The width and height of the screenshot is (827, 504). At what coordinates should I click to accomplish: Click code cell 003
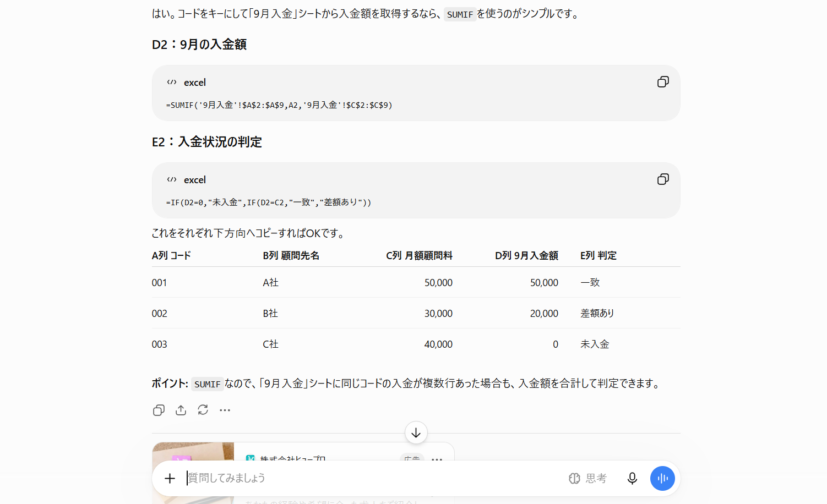pos(159,344)
